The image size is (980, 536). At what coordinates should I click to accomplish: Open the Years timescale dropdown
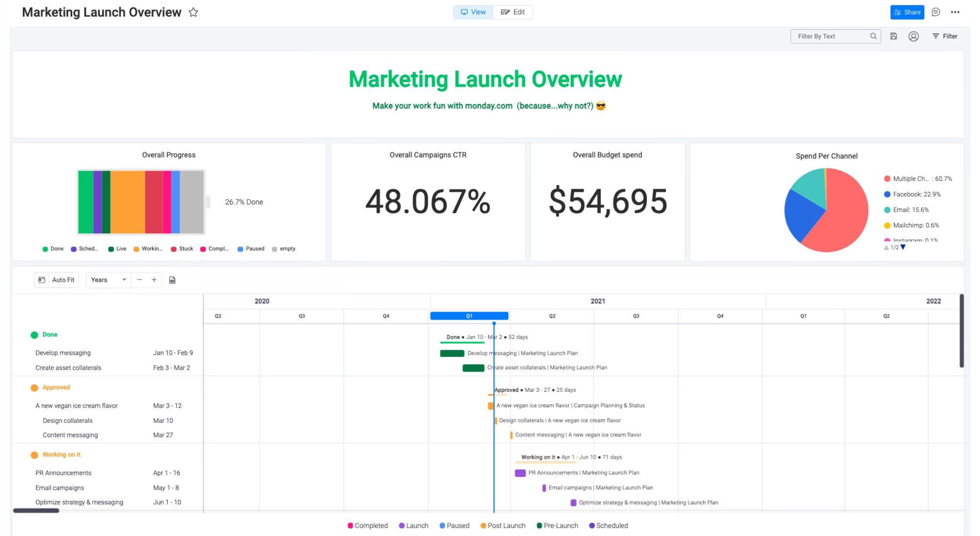(108, 280)
